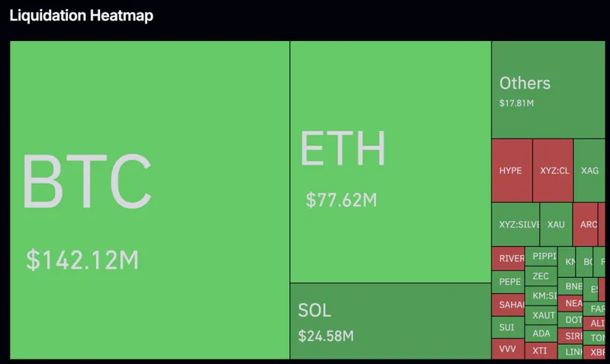
Task: Click the XAUT tile
Action: pyautogui.click(x=543, y=315)
